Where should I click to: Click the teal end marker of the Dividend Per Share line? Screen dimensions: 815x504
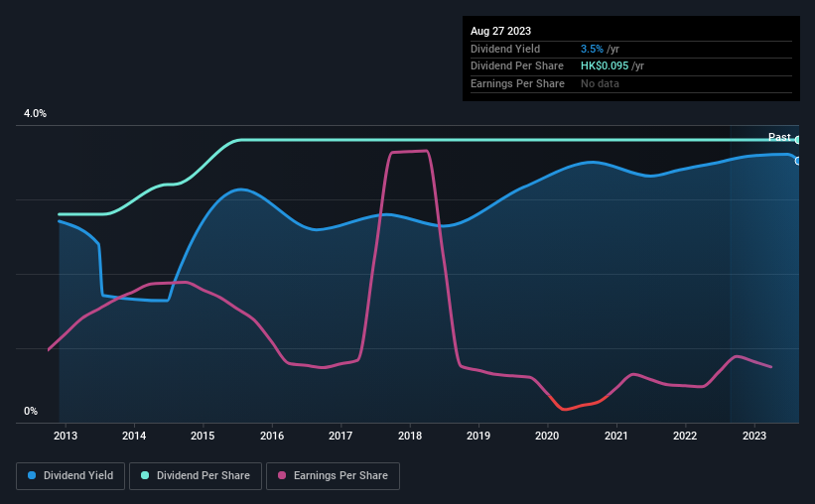click(798, 140)
